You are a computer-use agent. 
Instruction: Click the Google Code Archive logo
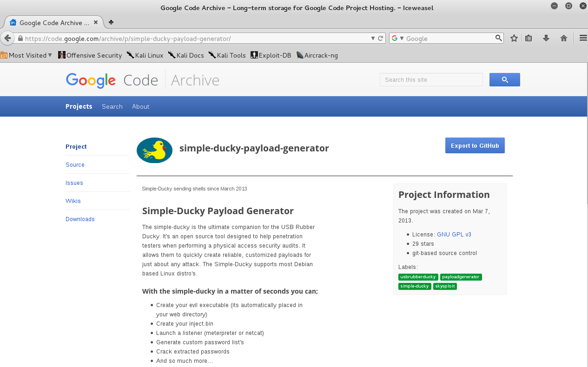click(142, 80)
